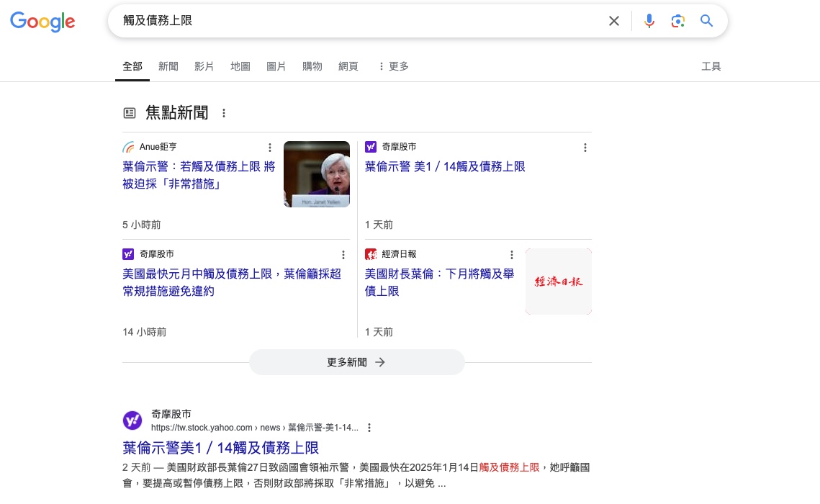820x504 pixels.
Task: Open the 工具 search tools
Action: pos(711,66)
